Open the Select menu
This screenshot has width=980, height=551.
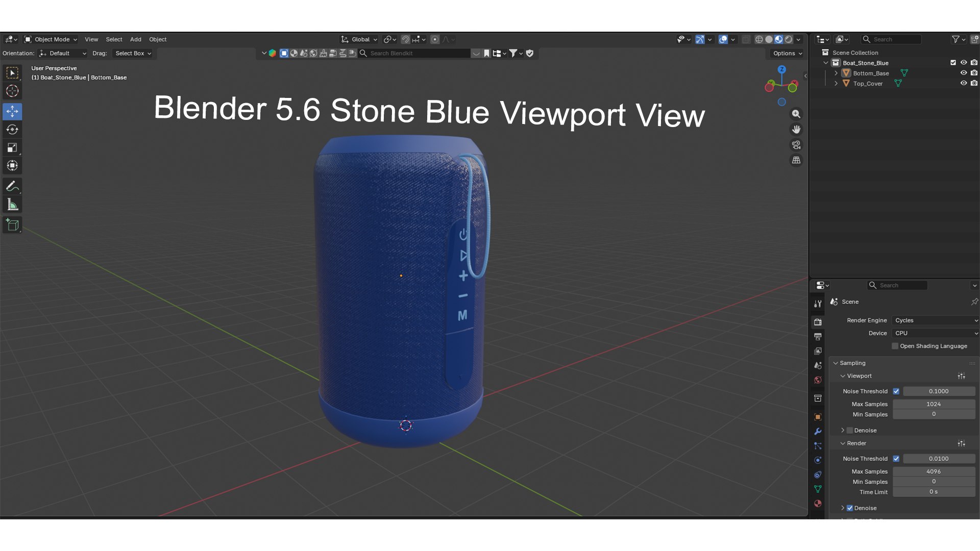[x=114, y=39]
